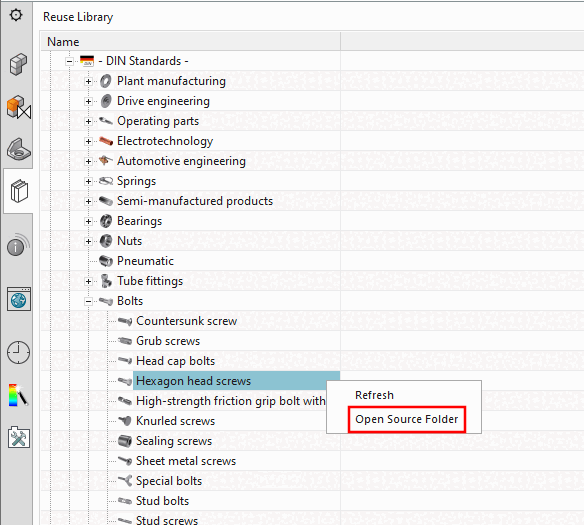
Task: Expand the Tube fittings node
Action: click(88, 281)
